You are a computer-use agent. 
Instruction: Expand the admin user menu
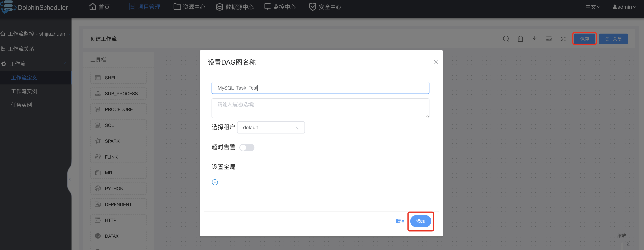(624, 7)
